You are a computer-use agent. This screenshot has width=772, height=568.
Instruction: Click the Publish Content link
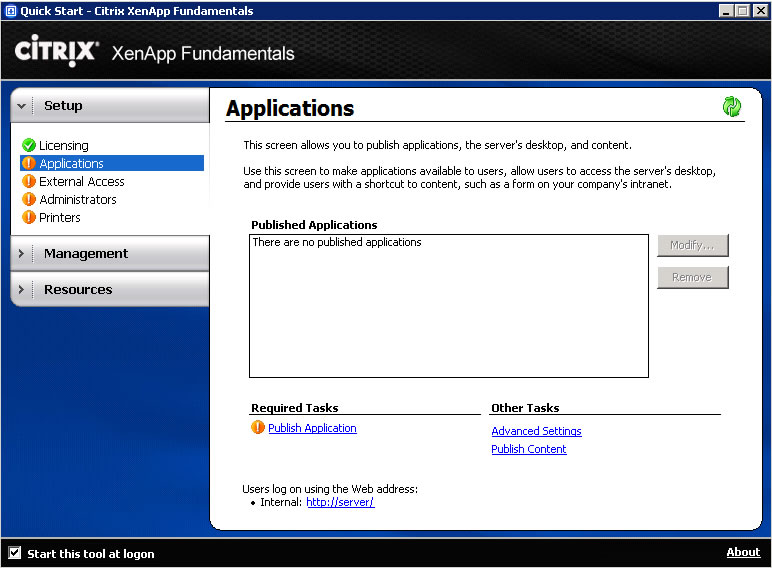pyautogui.click(x=529, y=449)
